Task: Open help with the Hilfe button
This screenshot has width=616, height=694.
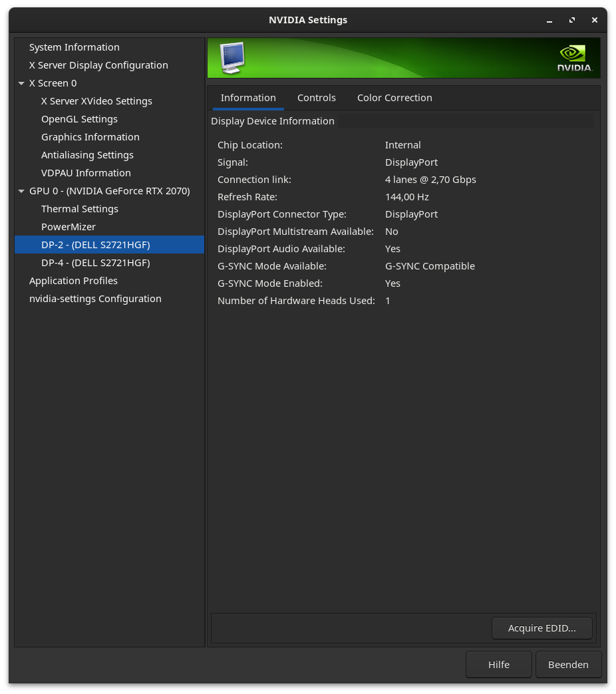Action: 499,664
